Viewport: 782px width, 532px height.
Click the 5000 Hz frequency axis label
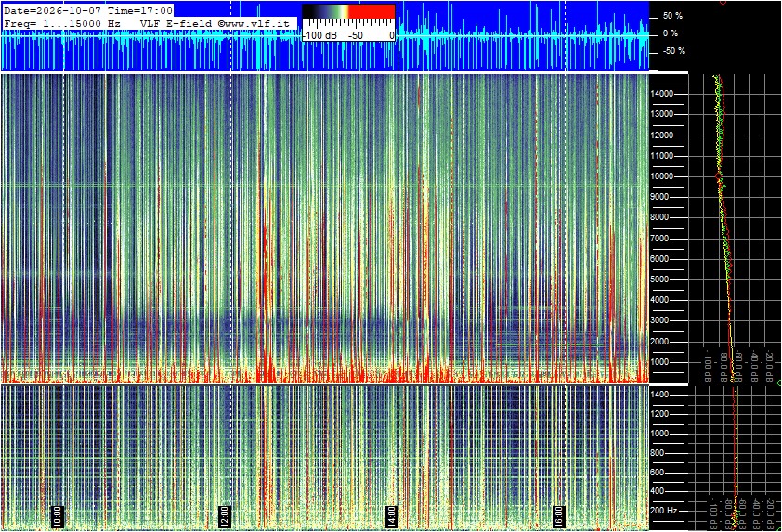click(x=662, y=279)
